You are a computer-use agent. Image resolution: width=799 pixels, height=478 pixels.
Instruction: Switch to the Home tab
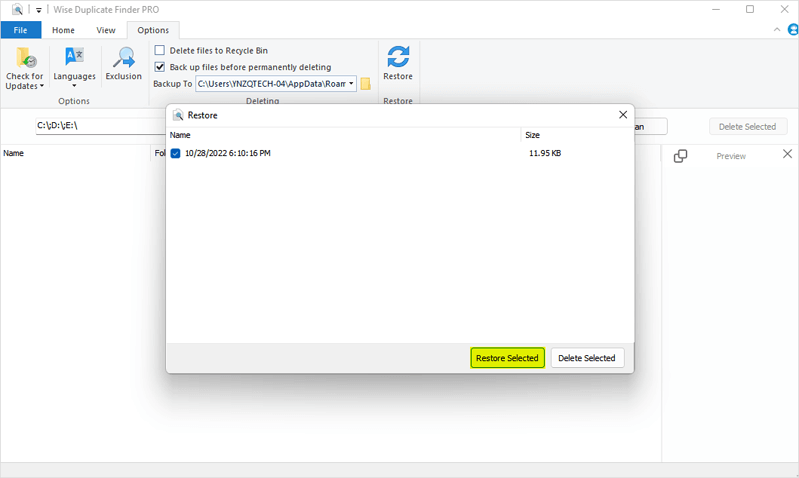[x=63, y=30]
